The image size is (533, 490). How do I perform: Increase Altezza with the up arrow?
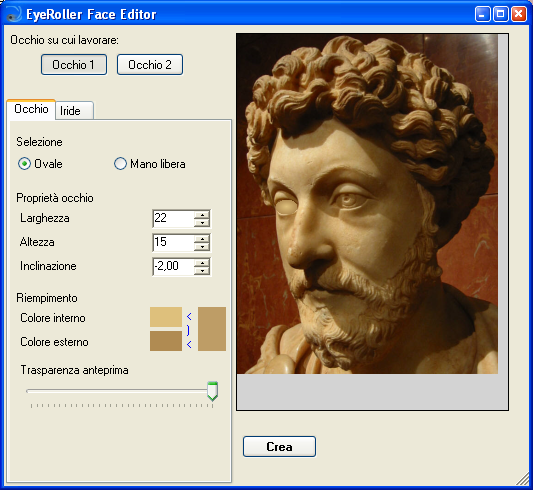(202, 239)
